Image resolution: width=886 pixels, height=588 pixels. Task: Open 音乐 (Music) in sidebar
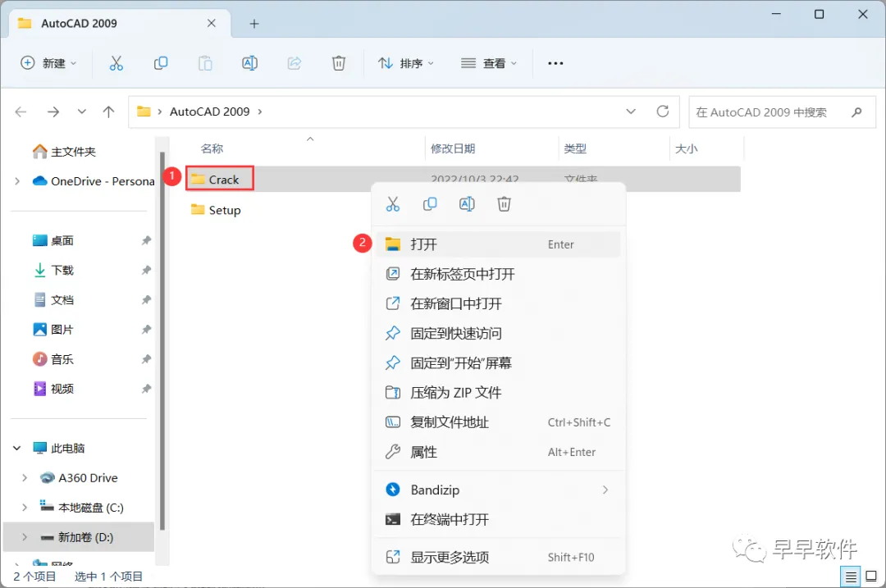click(x=53, y=359)
